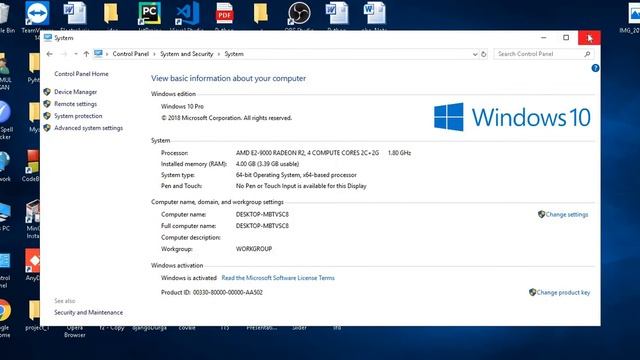Viewport: 640px width, 360px height.
Task: Click the shield icon beside Remote settings
Action: tap(47, 104)
